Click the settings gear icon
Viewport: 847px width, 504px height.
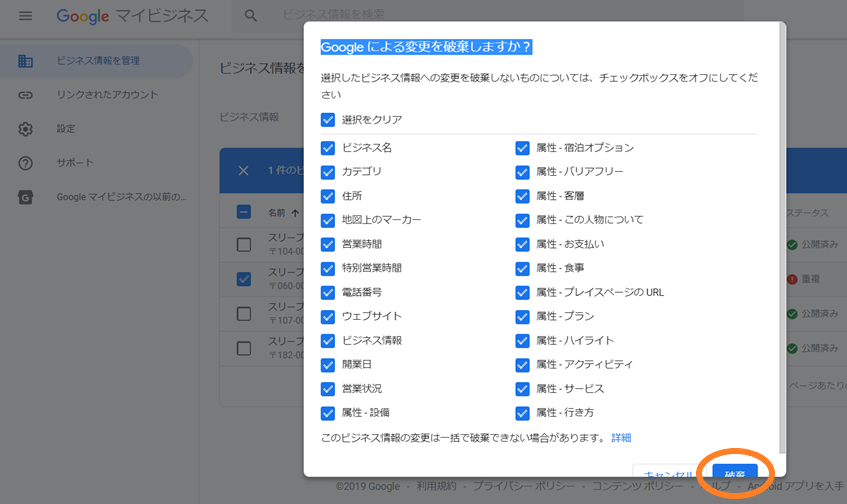point(25,129)
